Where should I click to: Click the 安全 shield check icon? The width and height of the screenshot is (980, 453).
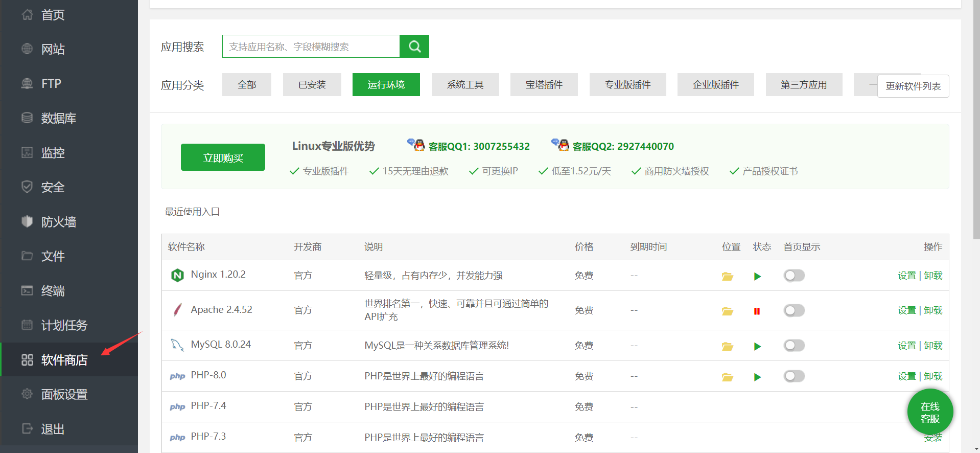tap(28, 187)
